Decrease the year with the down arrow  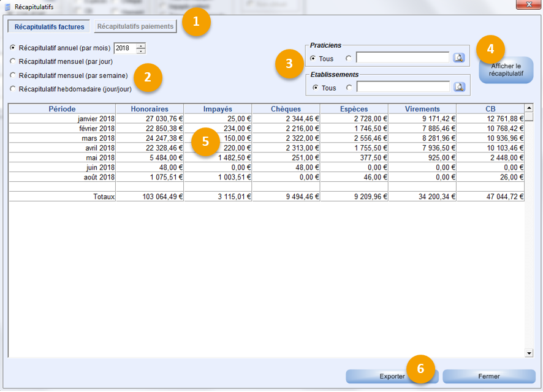pos(140,51)
